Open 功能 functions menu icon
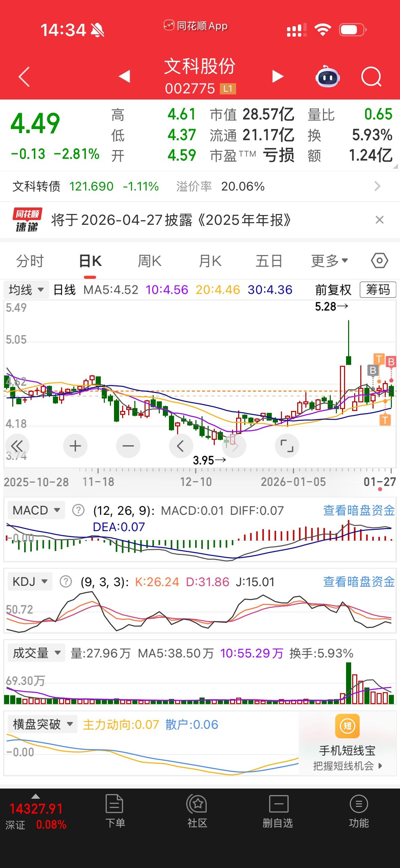400x868 pixels. 359,811
